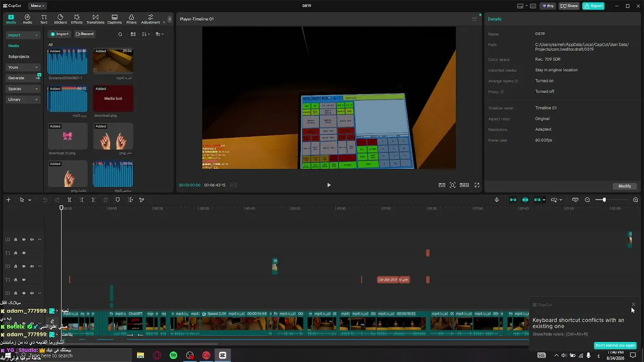The width and height of the screenshot is (644, 362).
Task: Play the timeline preview
Action: (329, 185)
